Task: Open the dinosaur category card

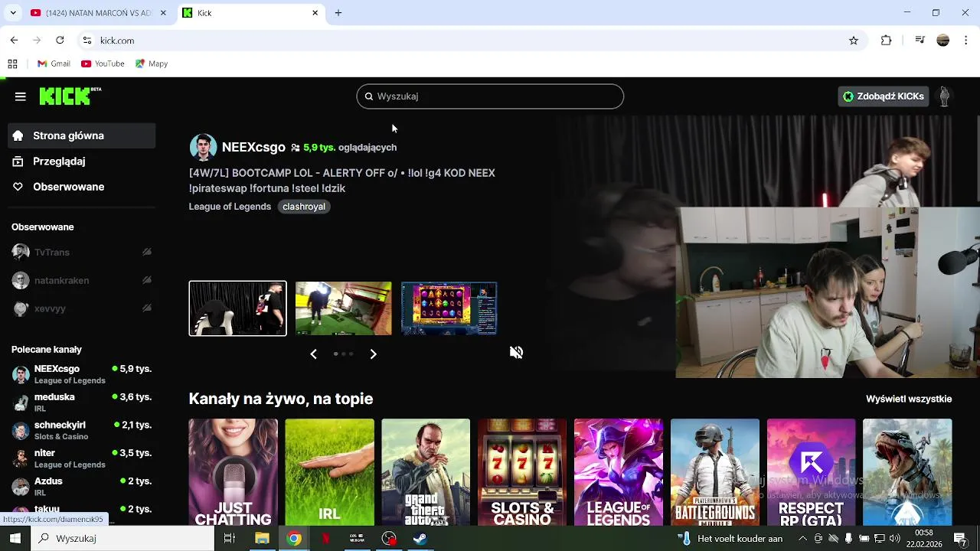Action: (x=907, y=472)
